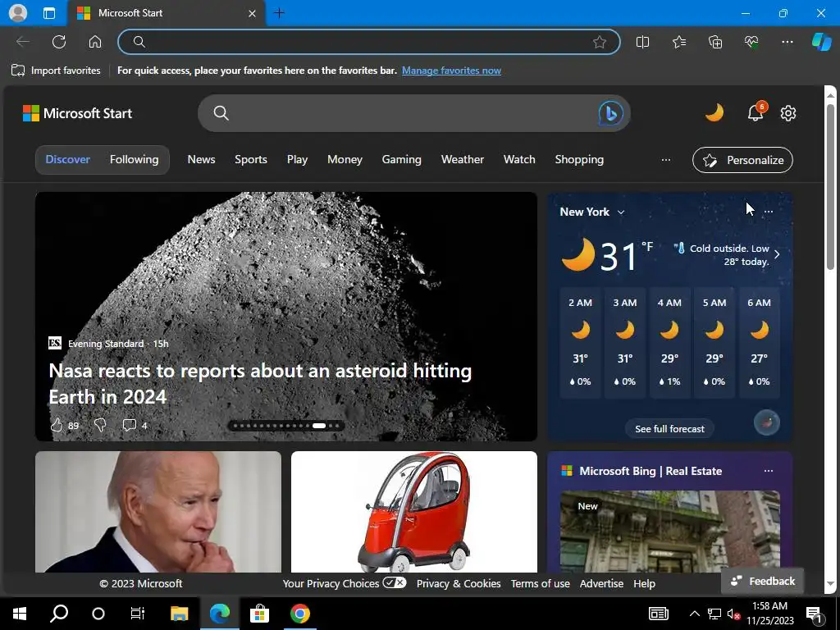
Task: Add this page to favorites star
Action: 600,42
